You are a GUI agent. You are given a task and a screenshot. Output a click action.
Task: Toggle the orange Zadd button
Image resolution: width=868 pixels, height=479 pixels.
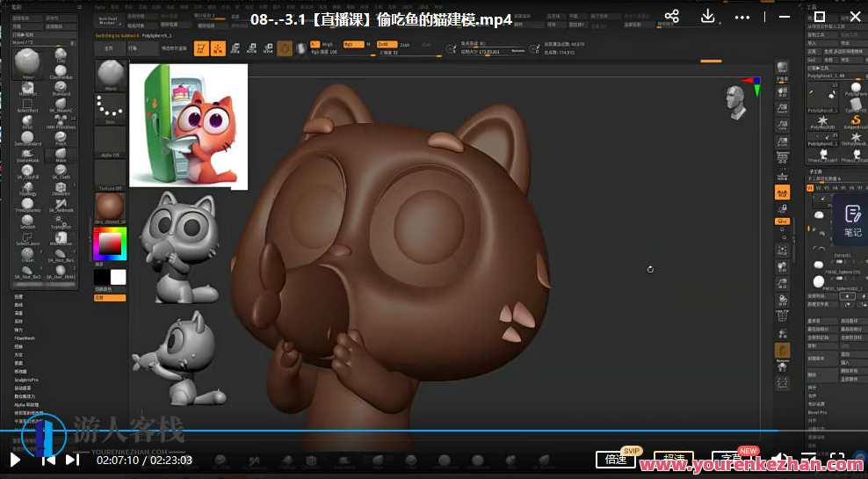pos(387,44)
